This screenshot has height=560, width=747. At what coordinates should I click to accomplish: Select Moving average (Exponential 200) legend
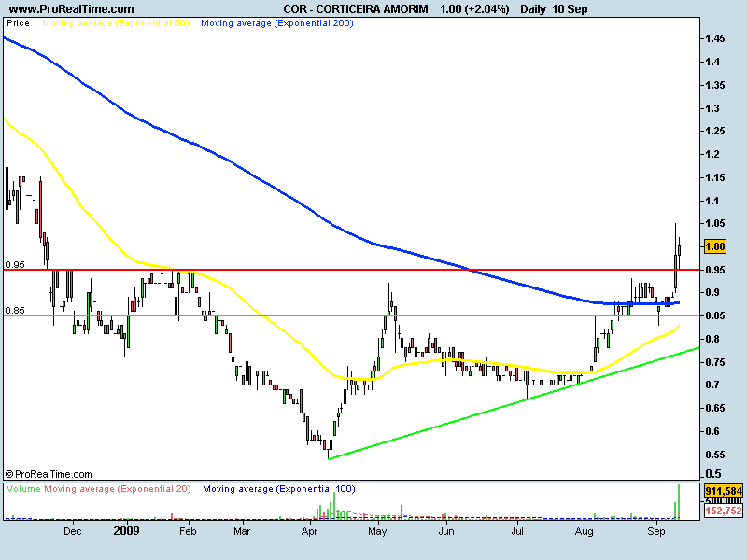tap(277, 23)
